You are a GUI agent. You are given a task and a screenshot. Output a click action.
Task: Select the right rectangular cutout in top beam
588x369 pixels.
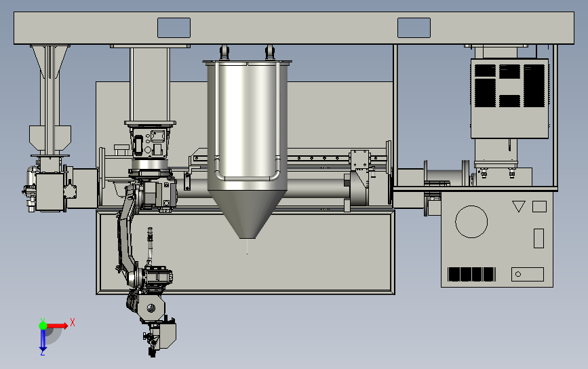click(x=414, y=28)
